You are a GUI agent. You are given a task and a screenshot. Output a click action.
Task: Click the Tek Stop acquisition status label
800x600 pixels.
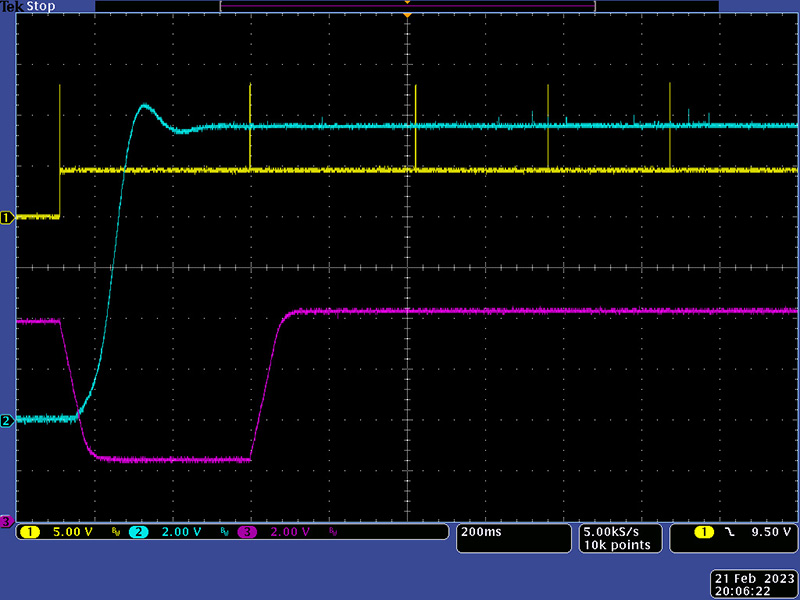pyautogui.click(x=28, y=6)
